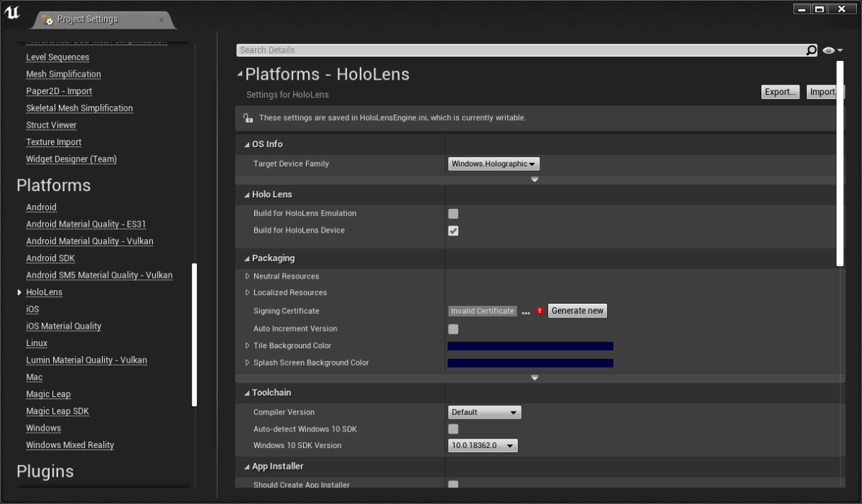Image resolution: width=862 pixels, height=504 pixels.
Task: Click the red invalid certificate warning icon
Action: point(539,311)
